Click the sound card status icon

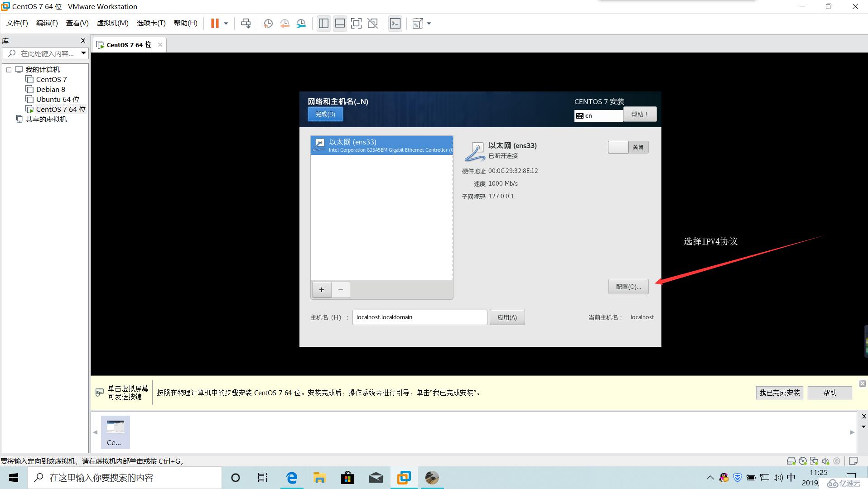(x=825, y=461)
